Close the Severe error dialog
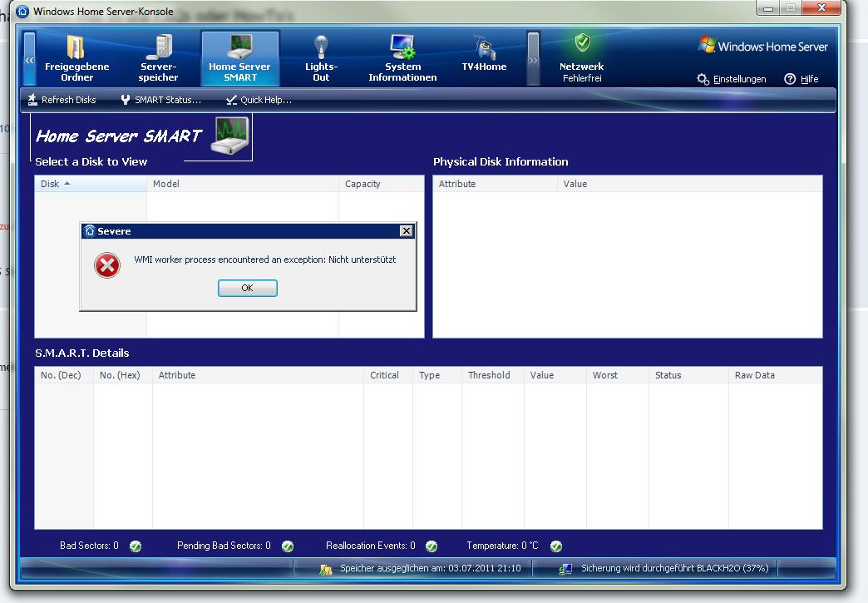 coord(407,231)
